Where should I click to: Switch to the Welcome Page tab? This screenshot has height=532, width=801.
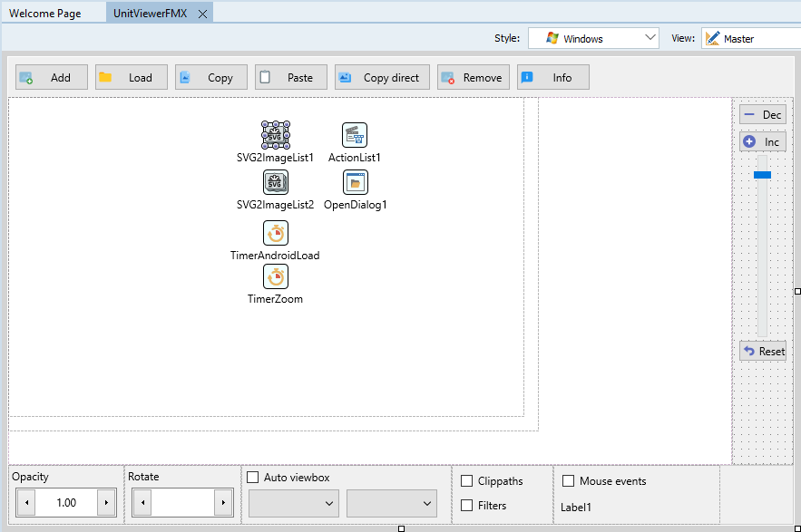[44, 14]
